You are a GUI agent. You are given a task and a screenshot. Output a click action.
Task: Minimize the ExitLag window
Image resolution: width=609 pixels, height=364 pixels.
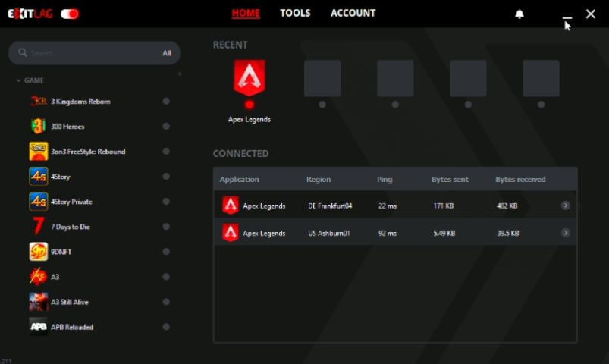tap(567, 17)
